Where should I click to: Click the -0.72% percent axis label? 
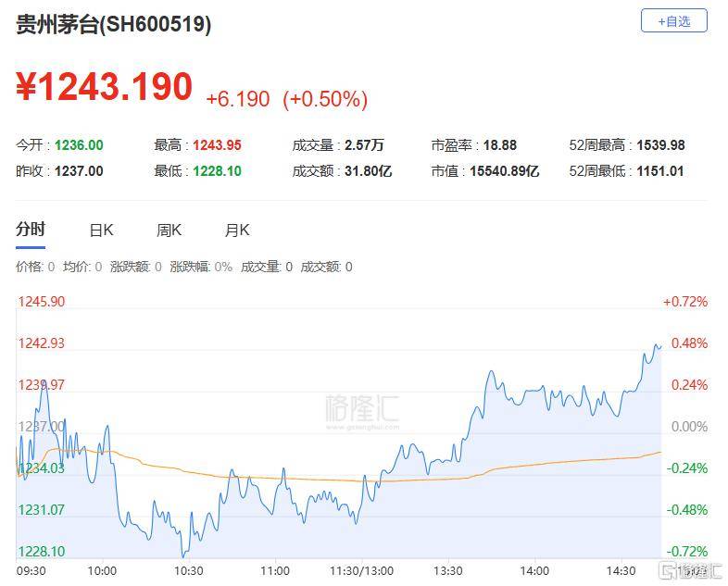(x=687, y=551)
